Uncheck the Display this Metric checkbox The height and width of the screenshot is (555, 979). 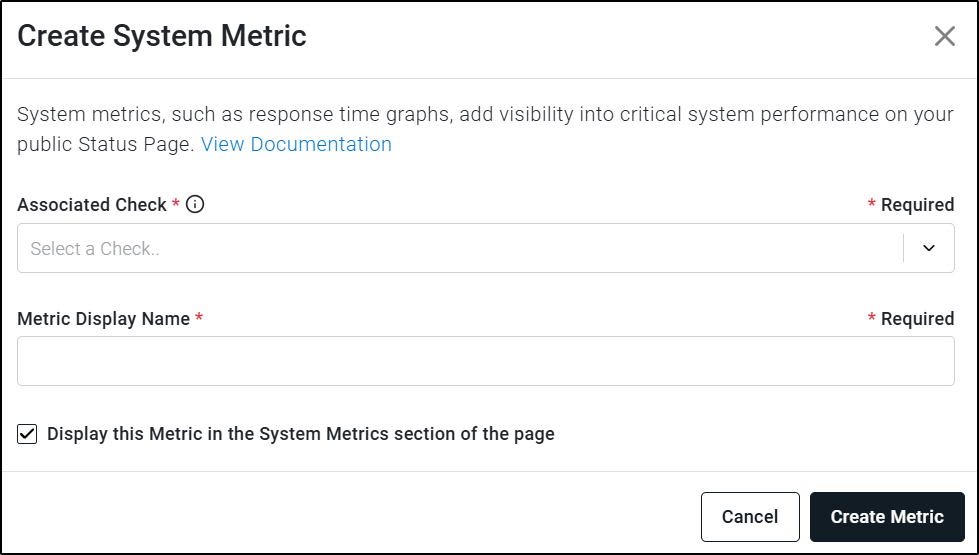click(27, 434)
